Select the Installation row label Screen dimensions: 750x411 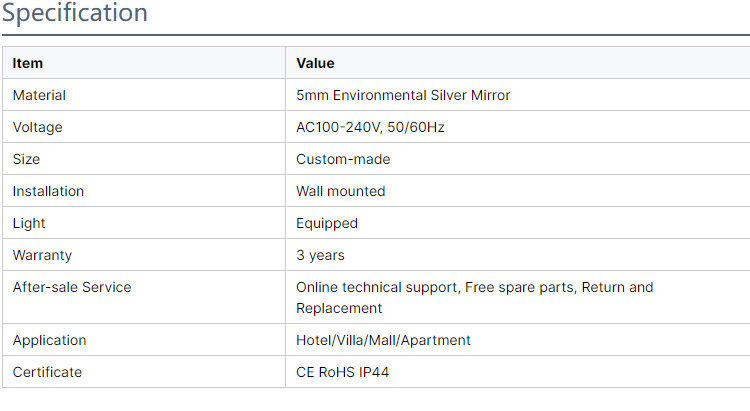tap(48, 191)
